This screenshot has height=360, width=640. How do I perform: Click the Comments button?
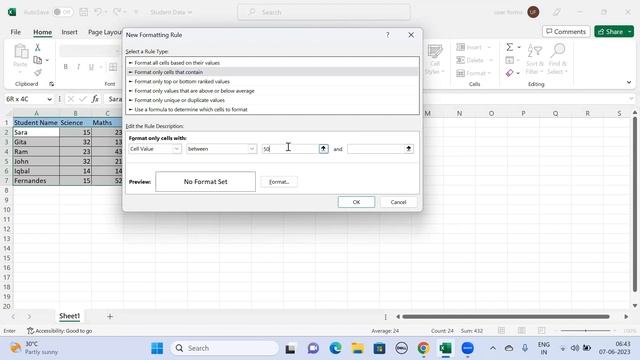[566, 31]
